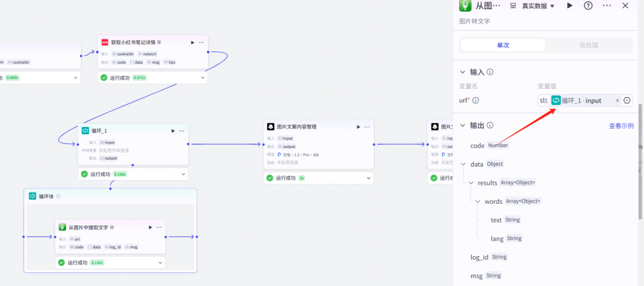Collapse the words Array tree node

tap(478, 201)
